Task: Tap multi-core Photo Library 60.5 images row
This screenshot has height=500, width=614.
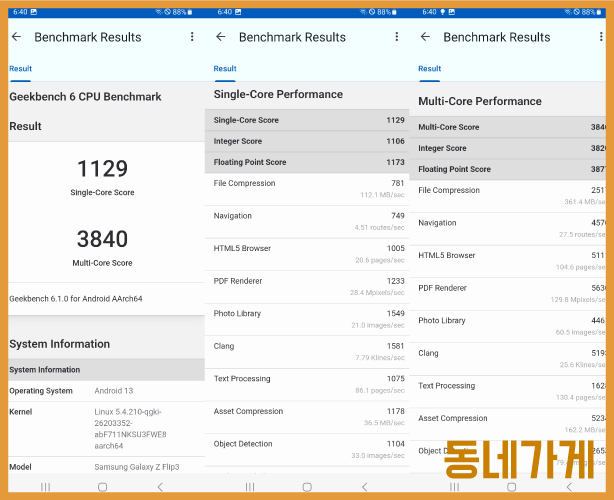Action: click(x=508, y=326)
